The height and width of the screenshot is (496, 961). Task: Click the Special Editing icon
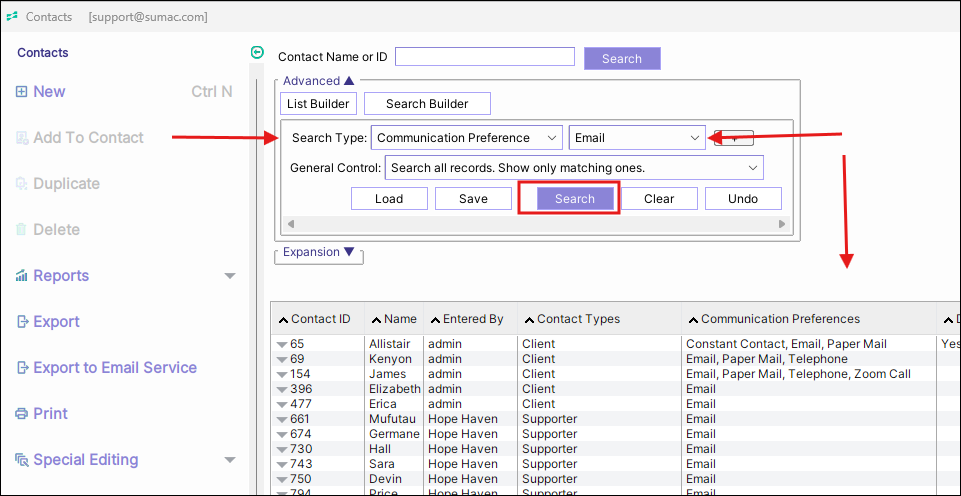coord(22,460)
